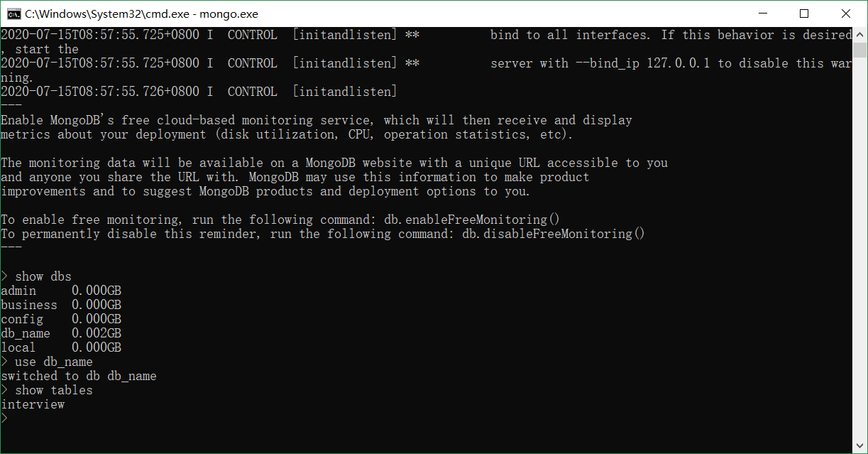
Task: Select the "interview" collection name
Action: coord(33,404)
